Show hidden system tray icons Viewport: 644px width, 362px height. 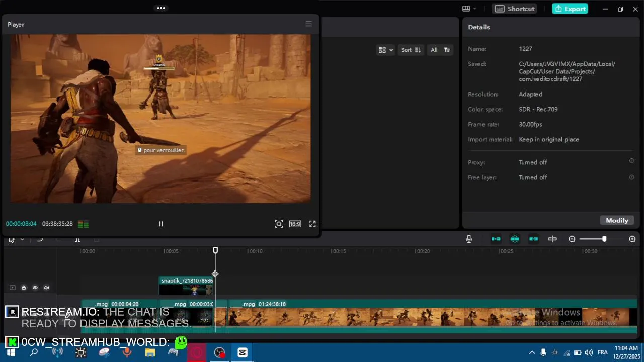532,353
